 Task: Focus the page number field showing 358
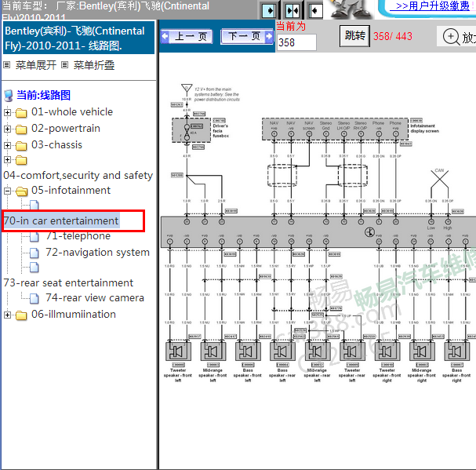pyautogui.click(x=296, y=42)
